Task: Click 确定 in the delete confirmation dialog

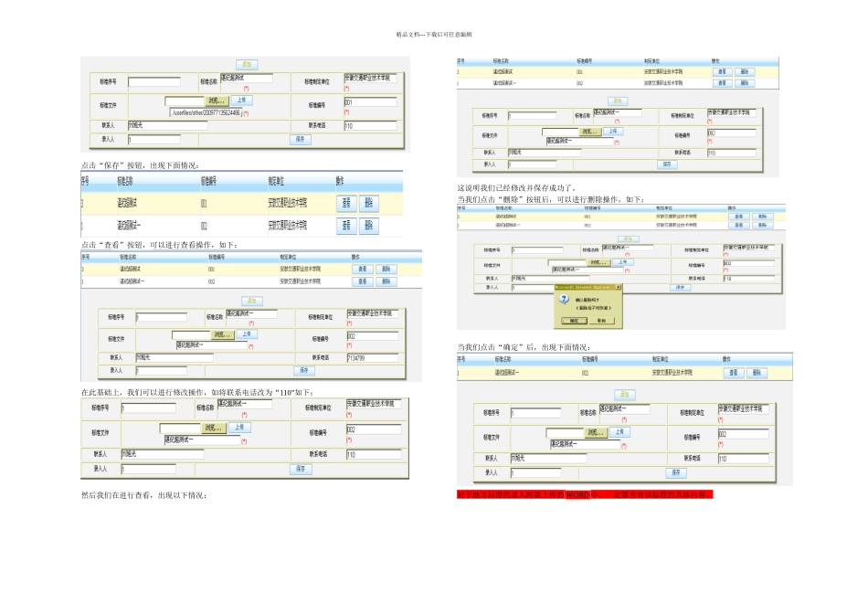Action: coord(574,321)
